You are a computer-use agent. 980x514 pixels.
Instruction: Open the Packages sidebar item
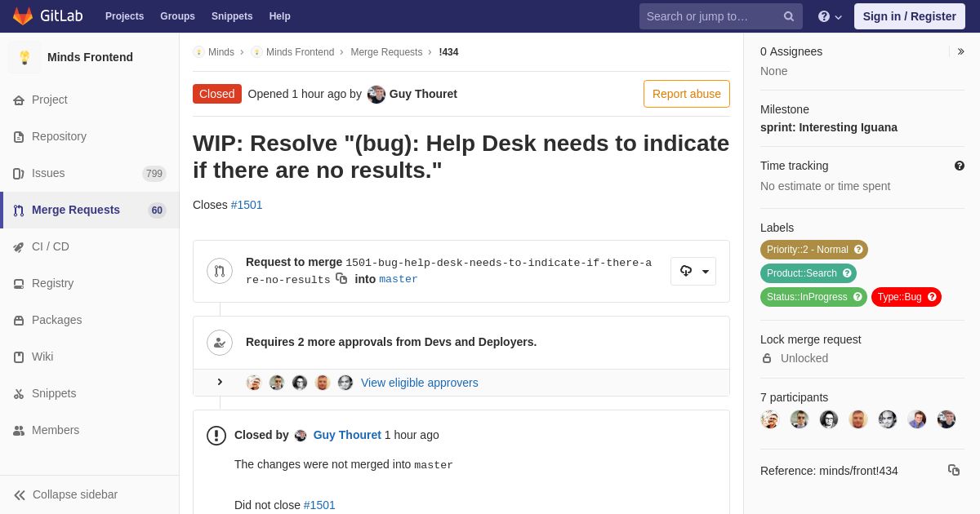pos(90,320)
